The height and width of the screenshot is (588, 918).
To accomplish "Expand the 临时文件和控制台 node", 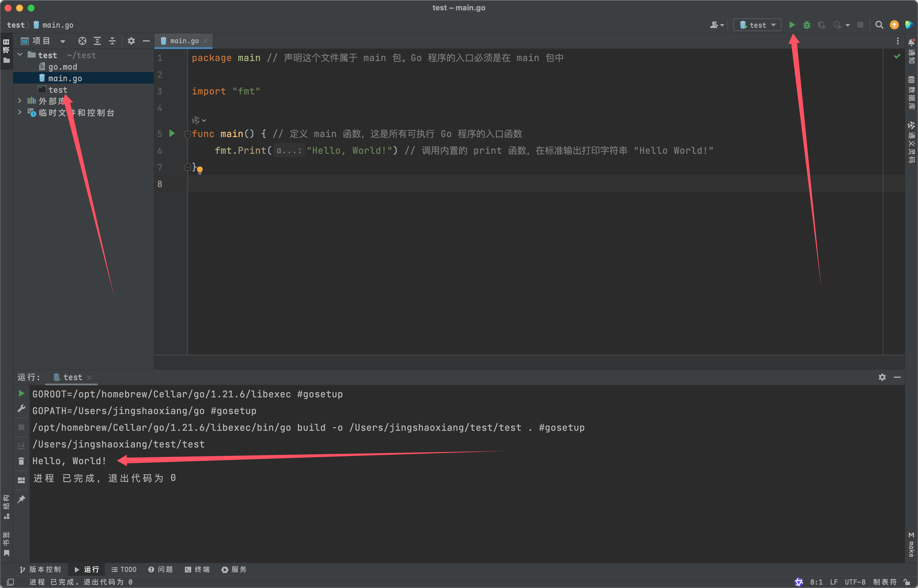I will coord(20,112).
